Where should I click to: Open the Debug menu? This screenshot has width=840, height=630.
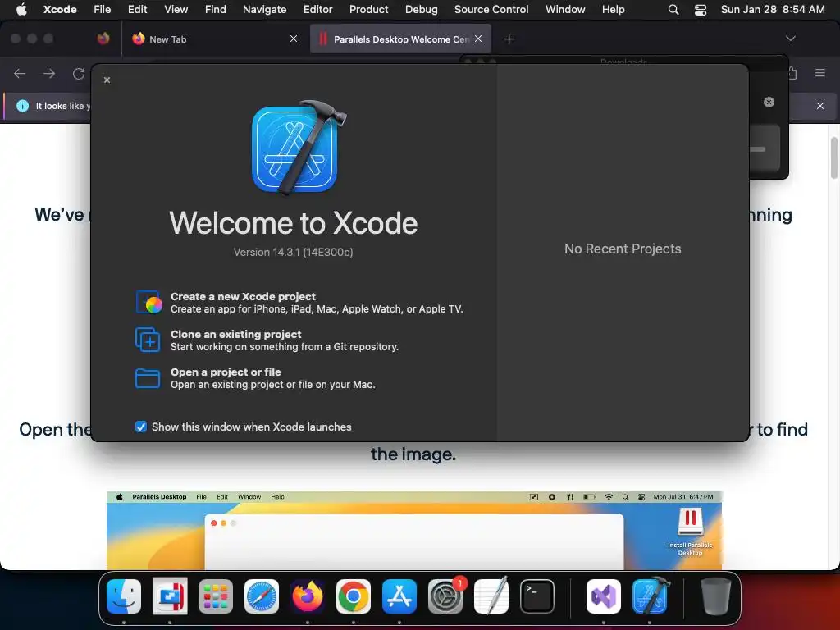pos(421,10)
